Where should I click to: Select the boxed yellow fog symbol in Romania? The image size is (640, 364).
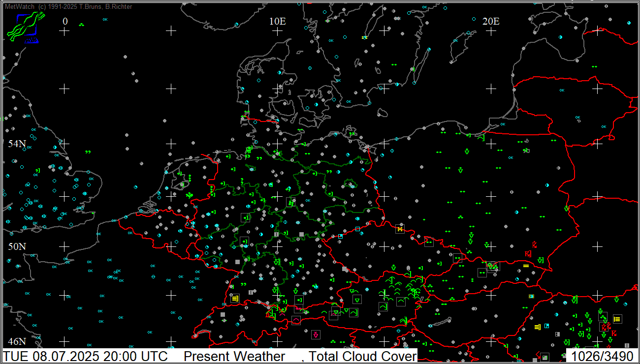[x=617, y=319]
